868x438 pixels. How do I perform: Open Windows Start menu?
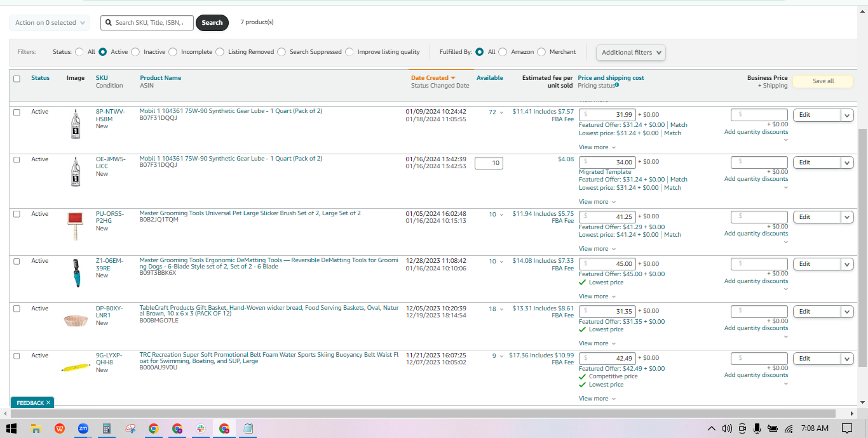tap(11, 428)
